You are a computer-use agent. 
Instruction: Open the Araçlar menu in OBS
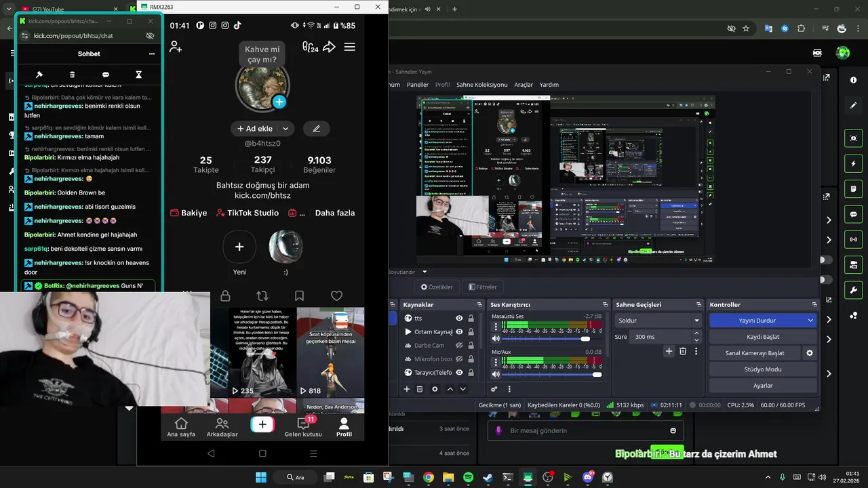tap(524, 85)
